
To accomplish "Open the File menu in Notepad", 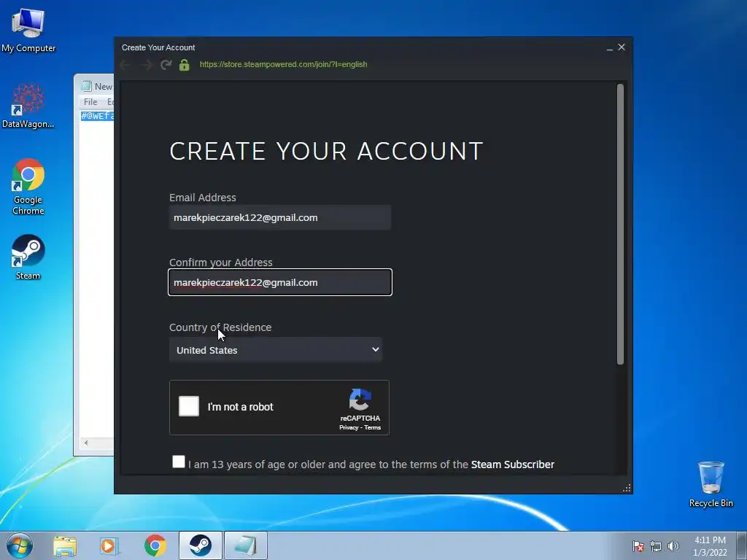I will pos(90,102).
